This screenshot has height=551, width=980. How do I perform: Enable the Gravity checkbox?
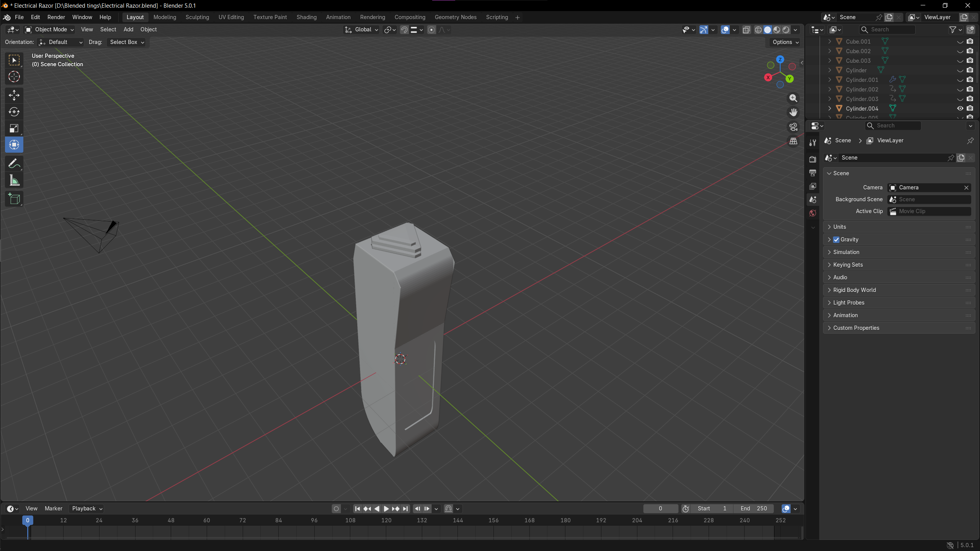[x=836, y=240]
